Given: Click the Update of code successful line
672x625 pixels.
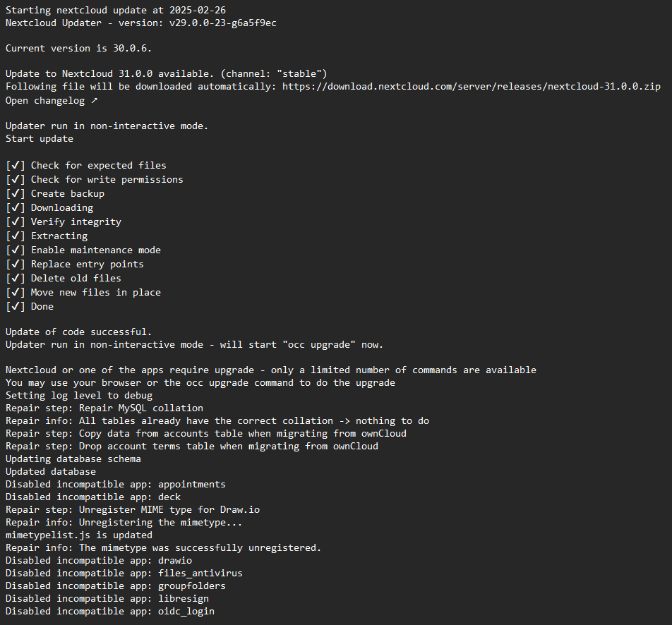Looking at the screenshot, I should tap(78, 332).
